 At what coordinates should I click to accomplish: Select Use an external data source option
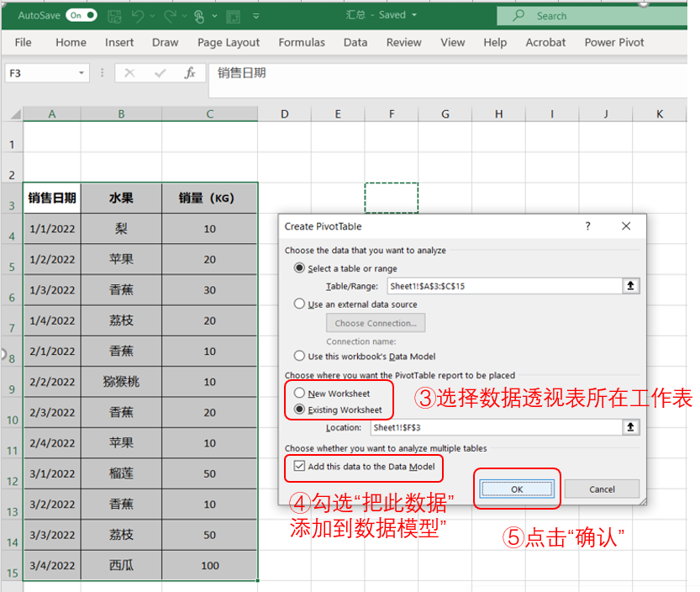[299, 304]
